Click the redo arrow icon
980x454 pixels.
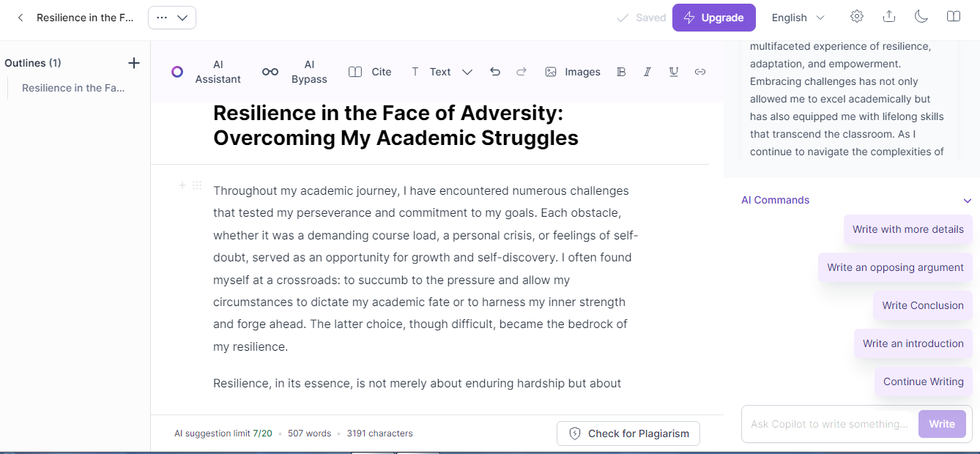[x=521, y=72]
